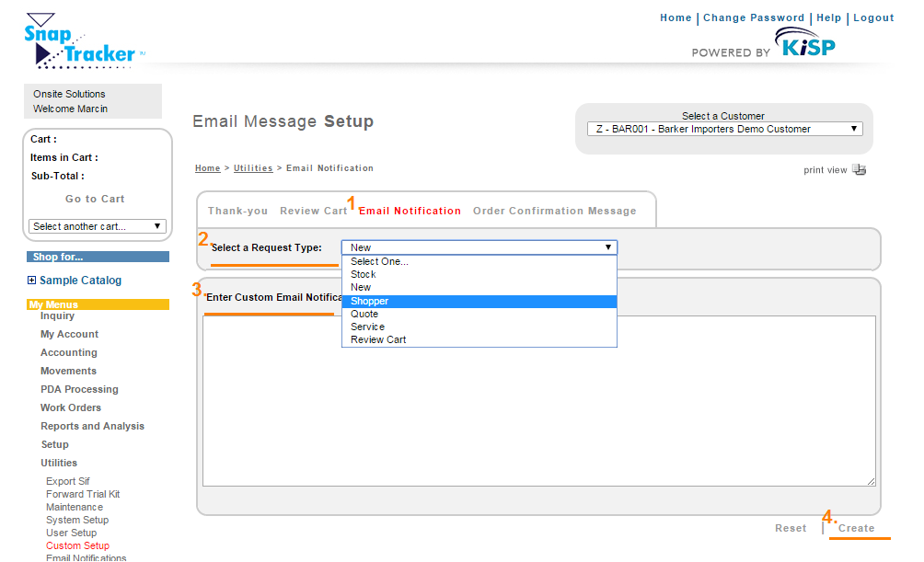This screenshot has width=924, height=562.
Task: Open System Setup under Utilities
Action: pos(77,520)
